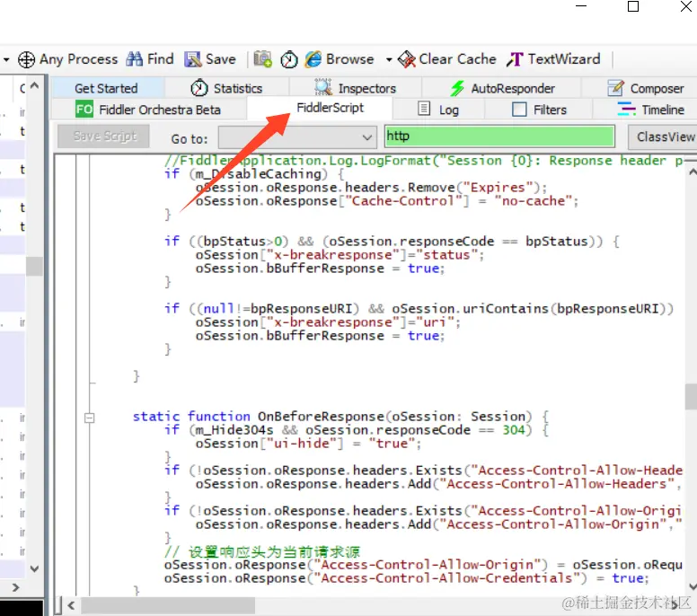Click 'uriContains' in the code

click(x=506, y=308)
